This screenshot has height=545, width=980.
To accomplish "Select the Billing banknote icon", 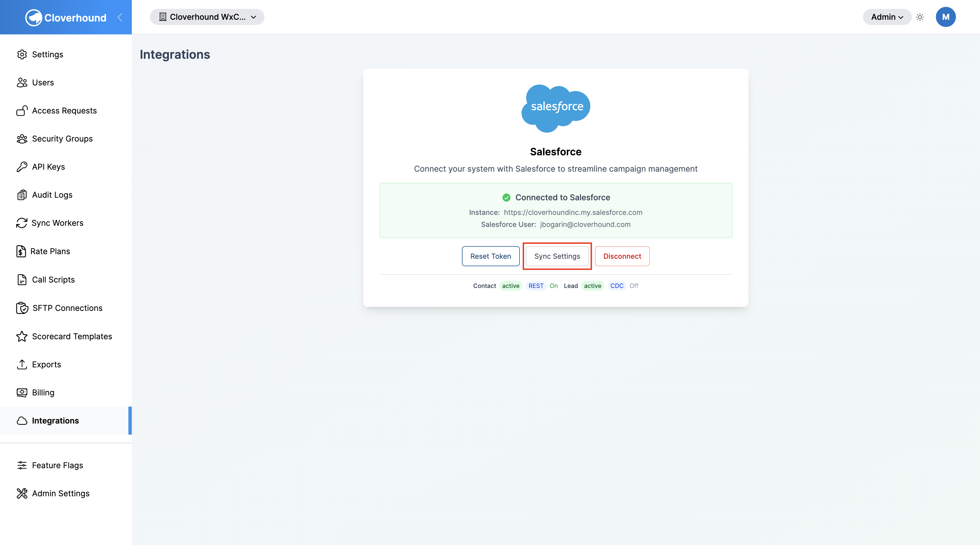I will pyautogui.click(x=22, y=393).
